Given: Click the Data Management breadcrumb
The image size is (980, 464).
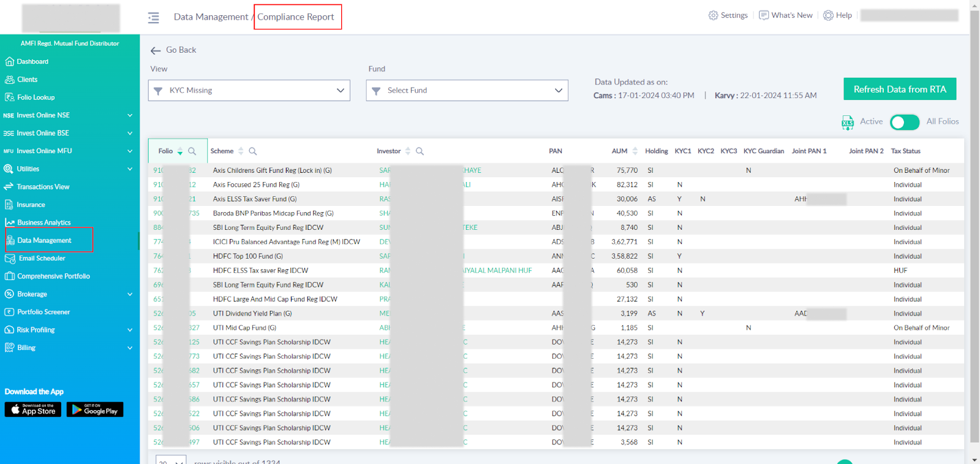Looking at the screenshot, I should coord(211,17).
